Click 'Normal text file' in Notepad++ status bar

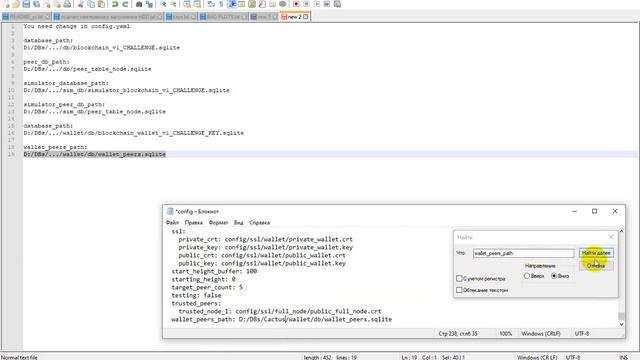[x=20, y=357]
